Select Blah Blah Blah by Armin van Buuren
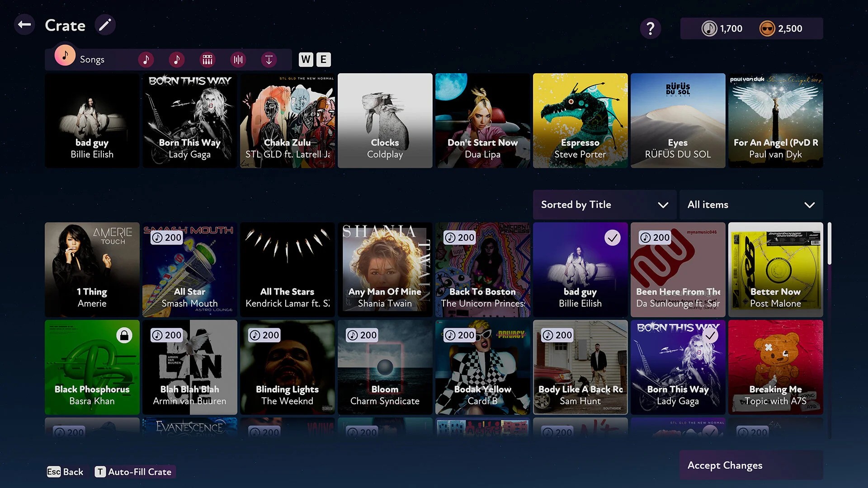 pyautogui.click(x=189, y=367)
